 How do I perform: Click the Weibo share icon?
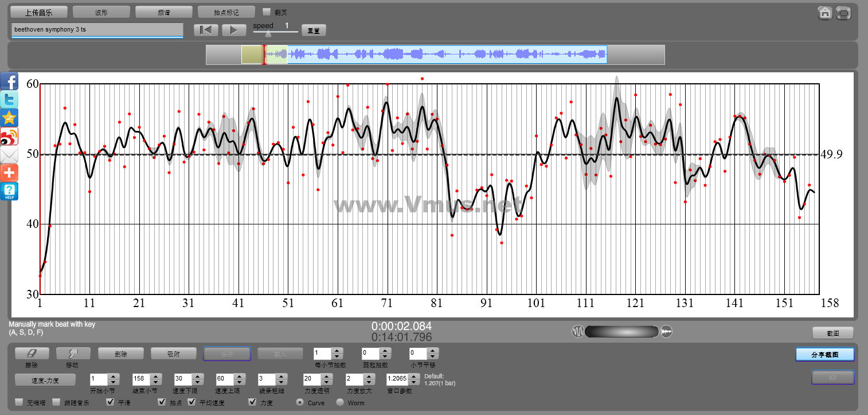(x=9, y=136)
